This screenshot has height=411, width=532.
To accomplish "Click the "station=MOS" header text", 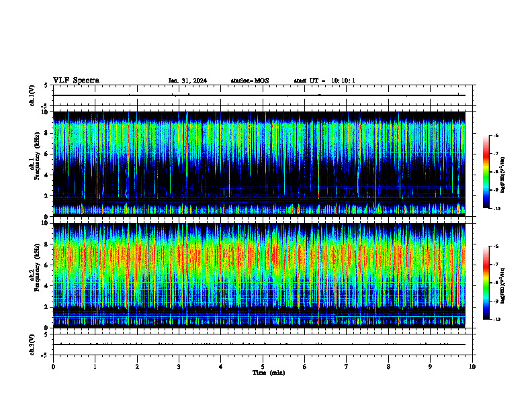I will (250, 81).
